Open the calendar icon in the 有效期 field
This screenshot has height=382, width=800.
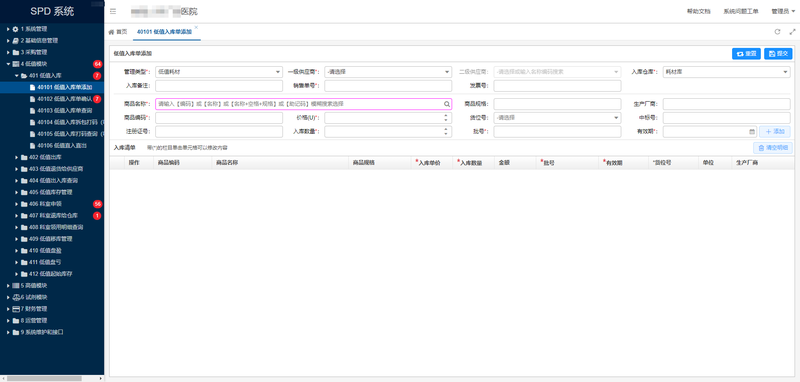(752, 132)
